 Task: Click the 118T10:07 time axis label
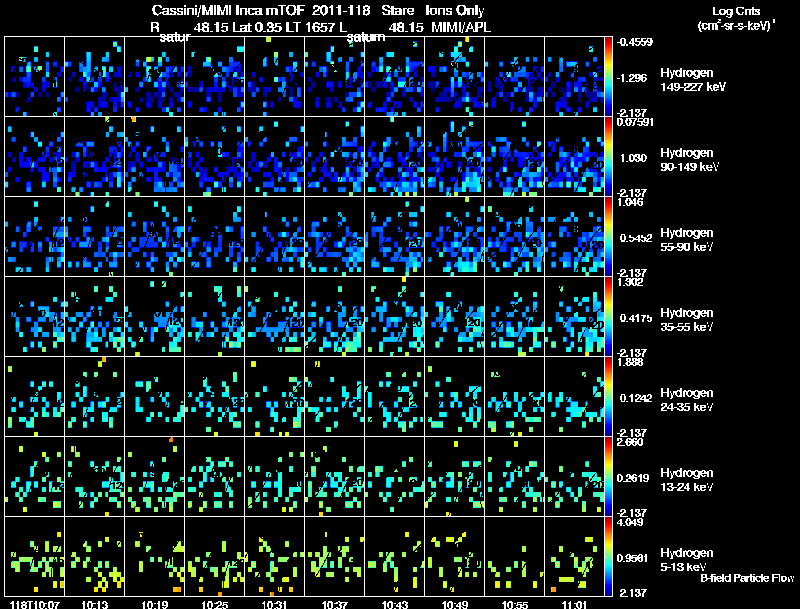pos(34,605)
